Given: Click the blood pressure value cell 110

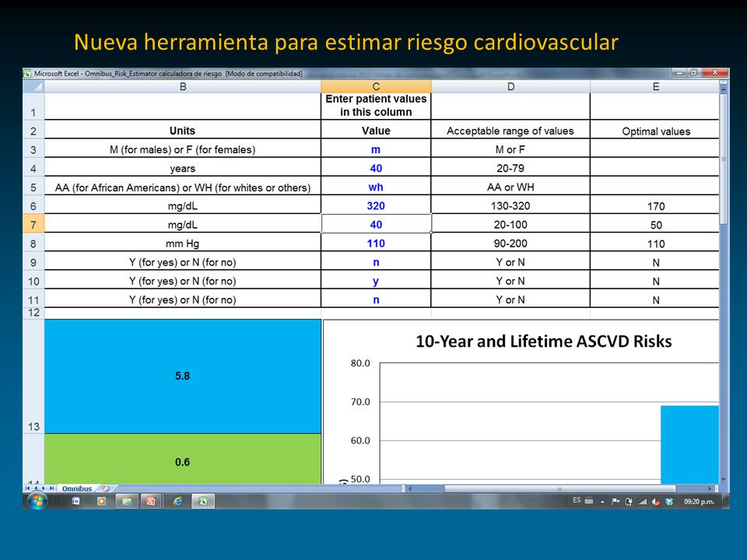Looking at the screenshot, I should click(376, 243).
